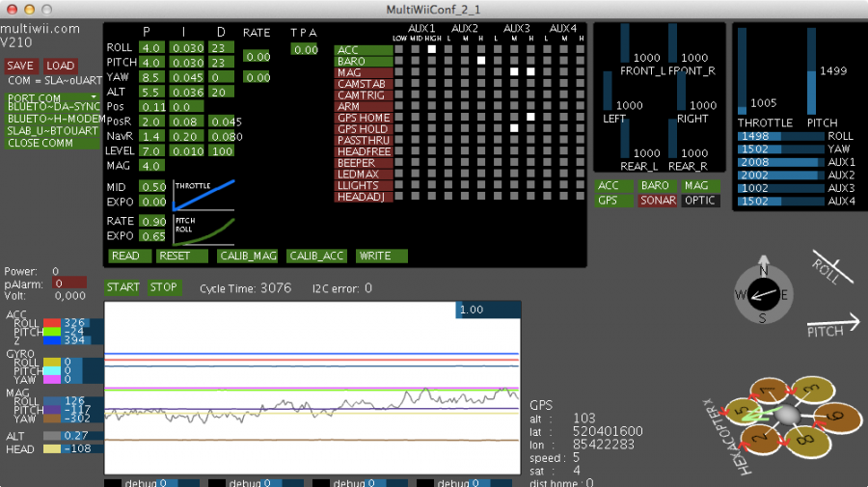
Task: Click the HEADADJ mode label
Action: (364, 197)
